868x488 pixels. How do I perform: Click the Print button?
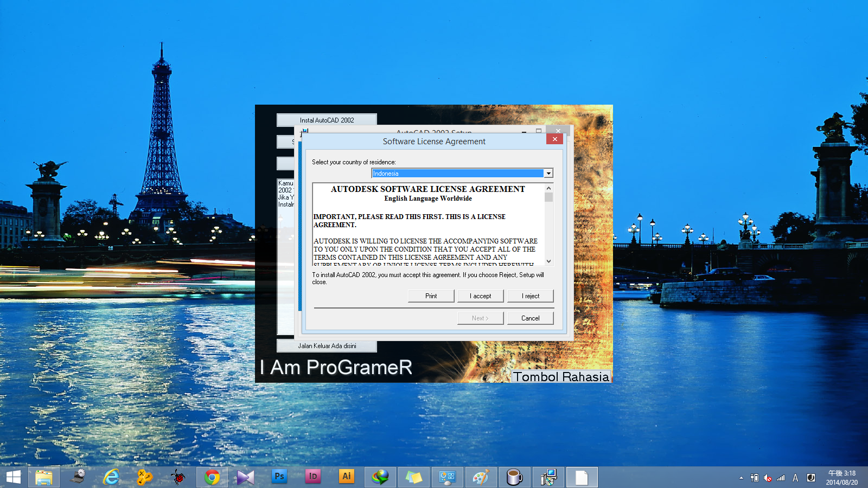pyautogui.click(x=431, y=296)
